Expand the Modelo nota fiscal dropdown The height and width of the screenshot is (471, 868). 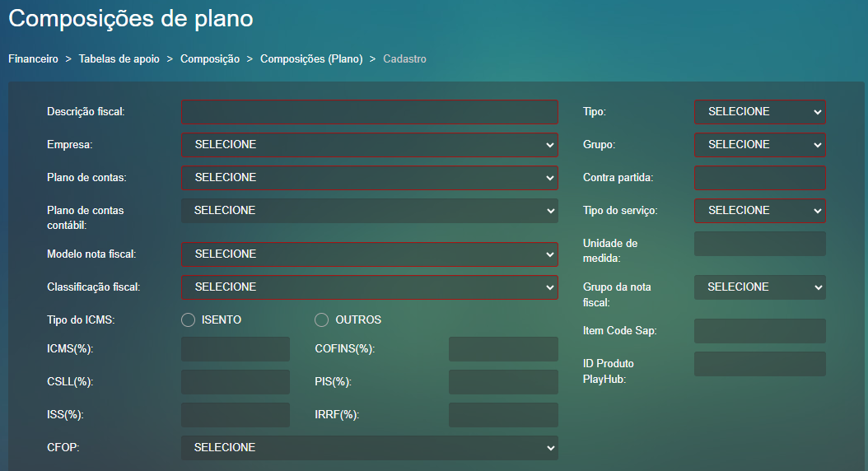[x=369, y=254]
